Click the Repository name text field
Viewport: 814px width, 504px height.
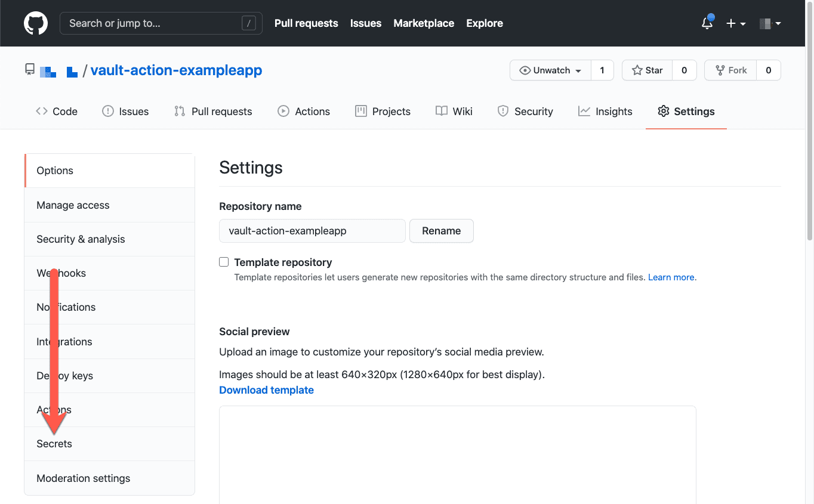[312, 231]
